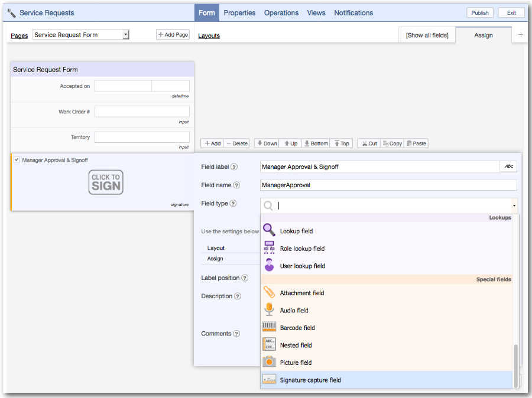Click the Publish button

pos(480,13)
